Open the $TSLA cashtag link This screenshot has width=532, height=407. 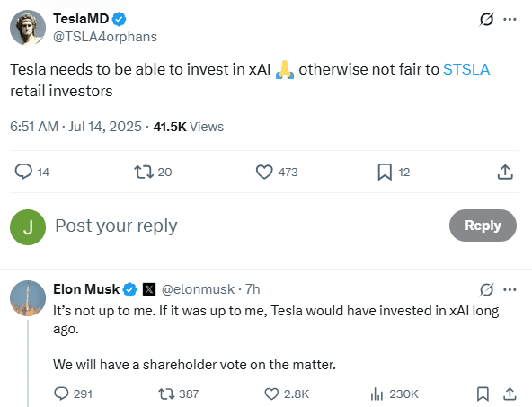coord(466,69)
